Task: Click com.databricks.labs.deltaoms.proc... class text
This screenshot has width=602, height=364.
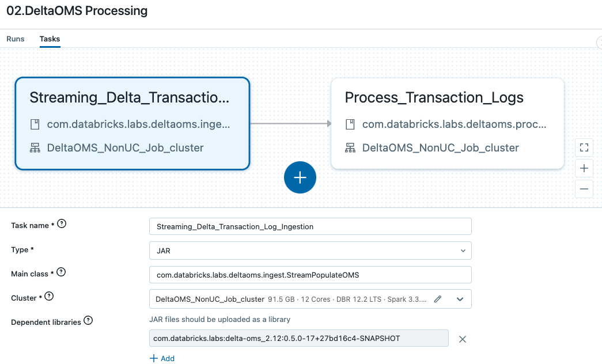Action: click(454, 124)
